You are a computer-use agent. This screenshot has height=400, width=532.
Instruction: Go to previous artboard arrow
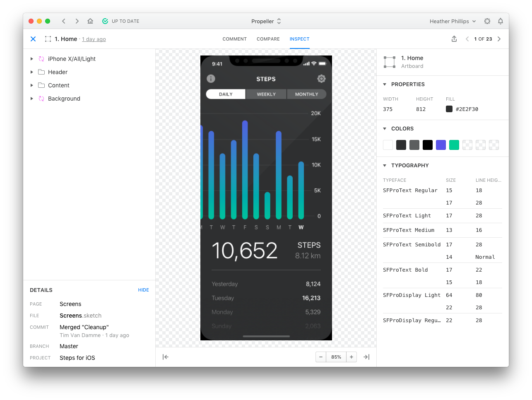point(467,39)
